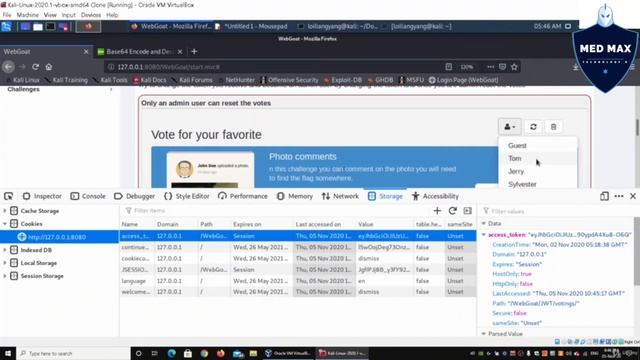Open a new browser tab

coord(194,51)
